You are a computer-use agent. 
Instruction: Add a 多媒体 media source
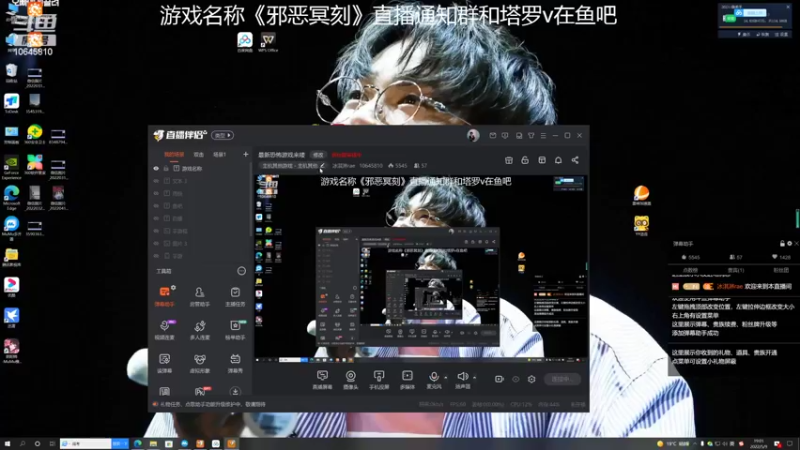pos(407,380)
